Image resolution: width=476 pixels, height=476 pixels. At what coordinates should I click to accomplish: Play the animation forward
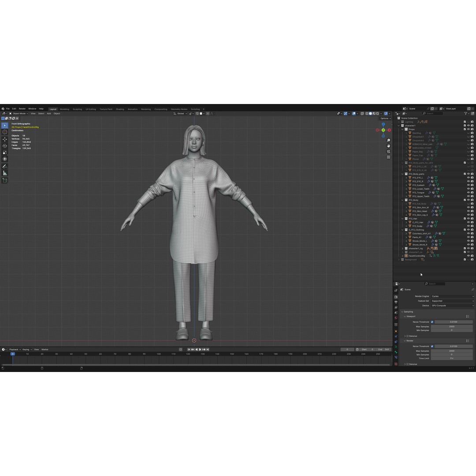[x=200, y=350]
